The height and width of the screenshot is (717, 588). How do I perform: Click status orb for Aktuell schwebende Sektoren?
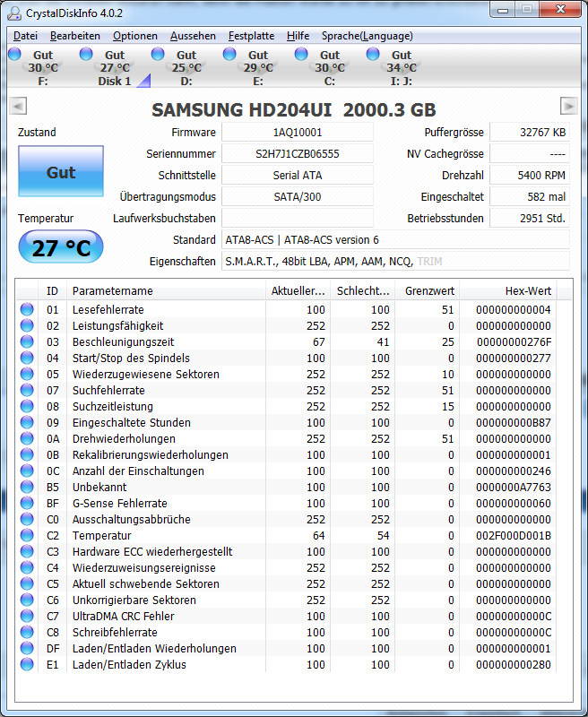pos(27,583)
